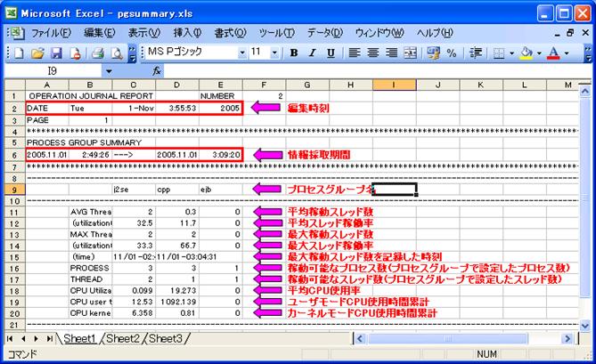Click horizontal scrollbar left arrow
The width and height of the screenshot is (596, 364).
click(x=360, y=338)
